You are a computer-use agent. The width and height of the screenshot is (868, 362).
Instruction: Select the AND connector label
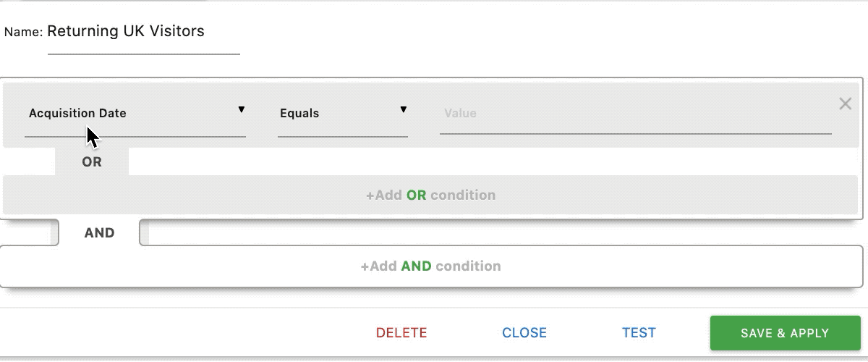(x=99, y=232)
